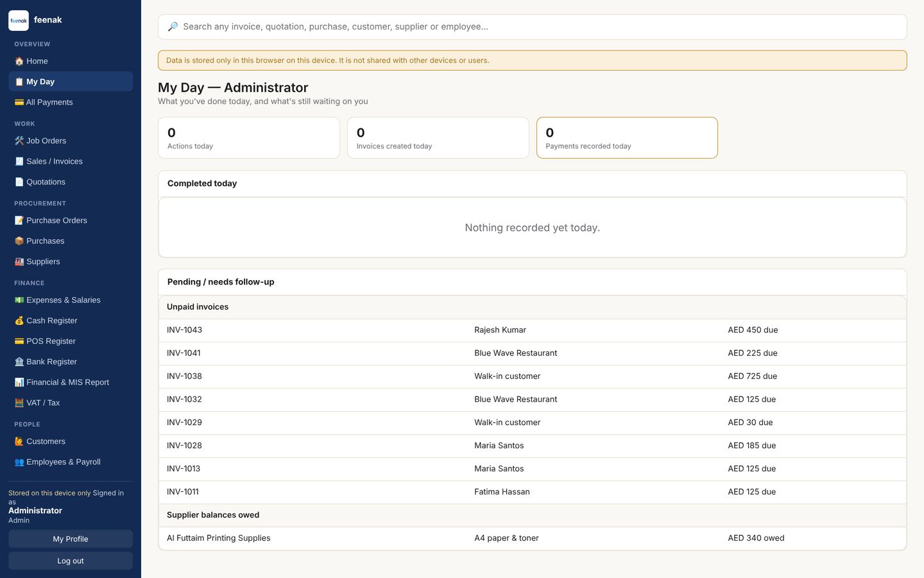Click AED 725 due amount
The width and height of the screenshot is (924, 578).
click(x=753, y=376)
